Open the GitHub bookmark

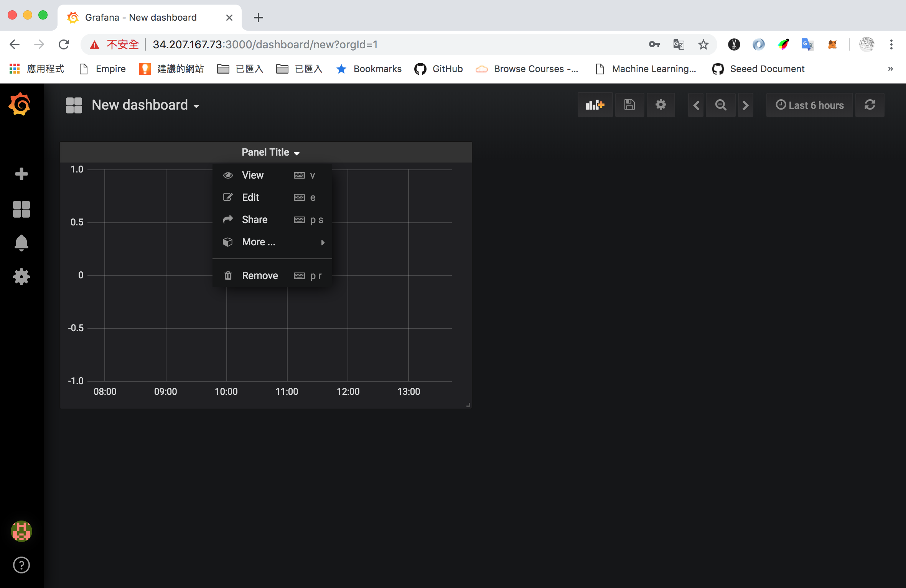coord(439,69)
